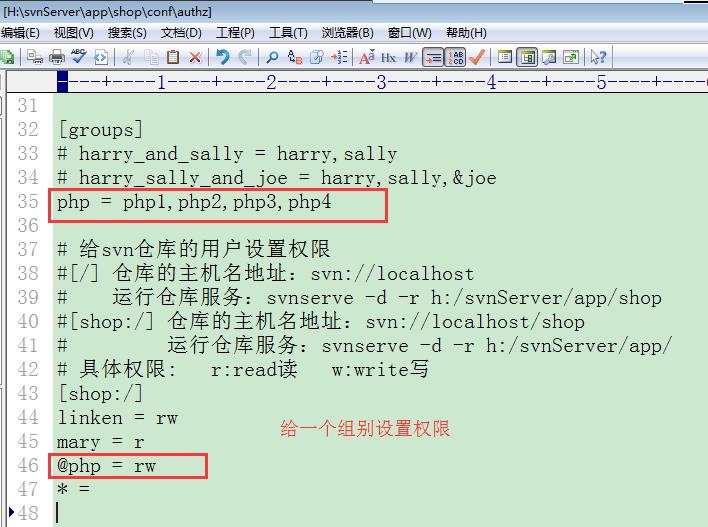Open Replace (A to B) icon
708x527 pixels.
294,57
